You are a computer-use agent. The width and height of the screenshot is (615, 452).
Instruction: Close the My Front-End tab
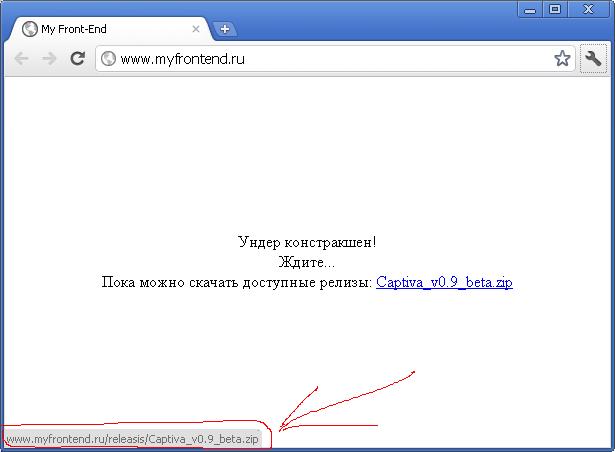[x=196, y=29]
